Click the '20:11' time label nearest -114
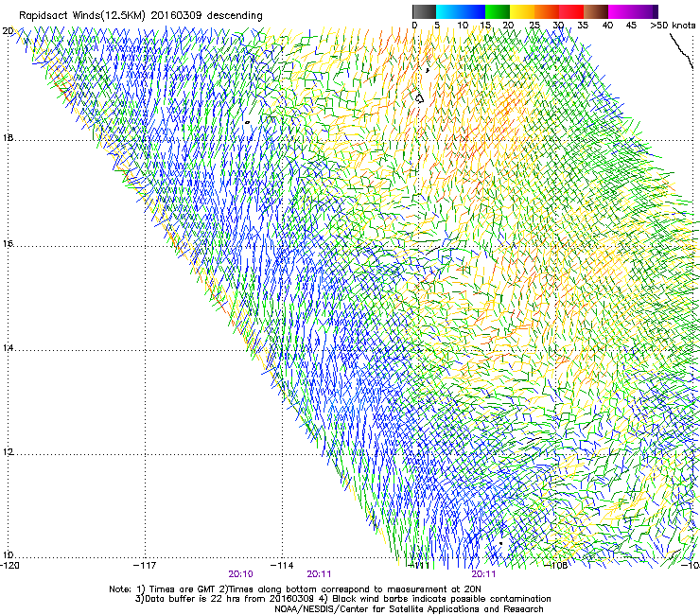This screenshot has width=700, height=615. tap(319, 574)
